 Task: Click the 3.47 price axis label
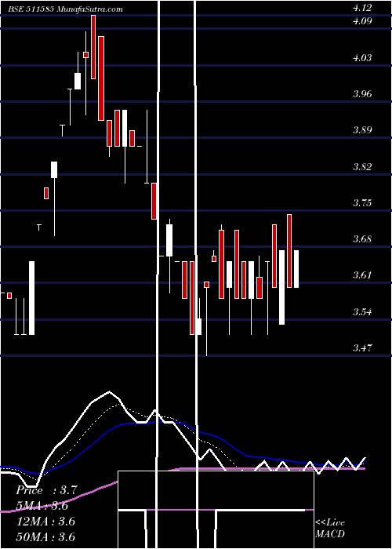(362, 347)
